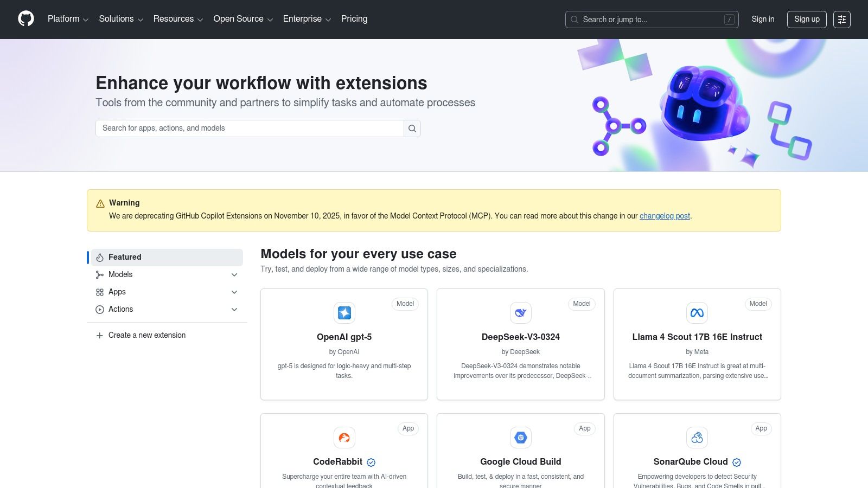Click the SonarQube Cloud app icon

point(697,438)
